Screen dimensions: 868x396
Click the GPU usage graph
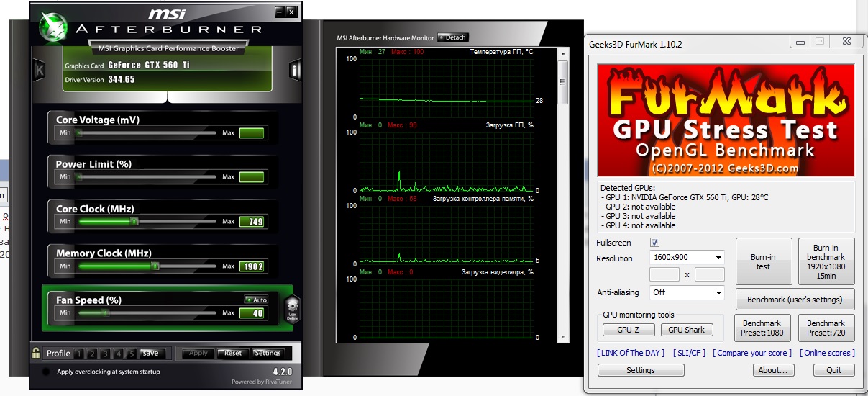tap(445, 161)
